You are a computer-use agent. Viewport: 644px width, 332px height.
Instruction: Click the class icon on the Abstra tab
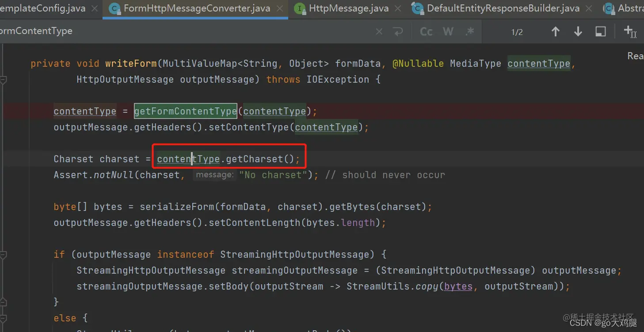(x=609, y=8)
